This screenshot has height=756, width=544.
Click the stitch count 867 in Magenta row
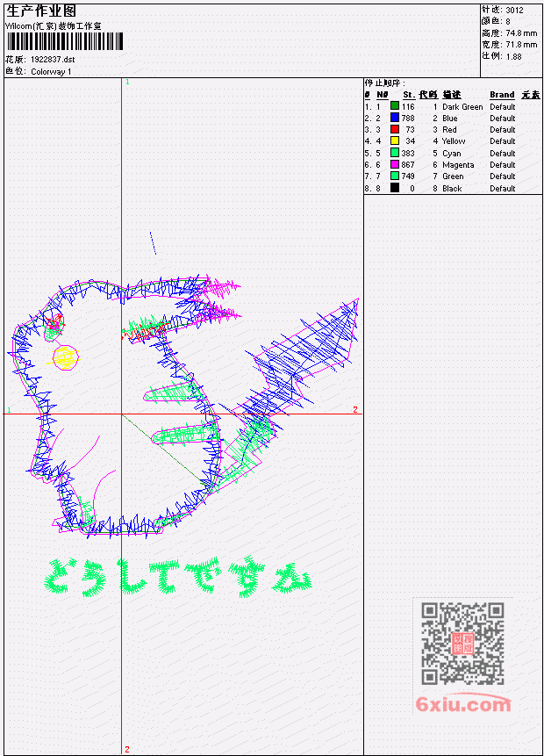pos(408,165)
